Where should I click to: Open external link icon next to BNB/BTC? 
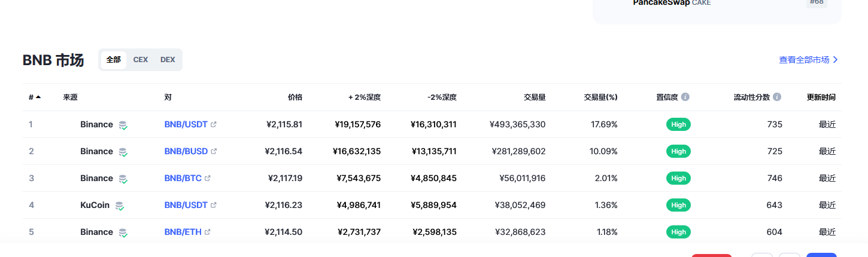(208, 178)
